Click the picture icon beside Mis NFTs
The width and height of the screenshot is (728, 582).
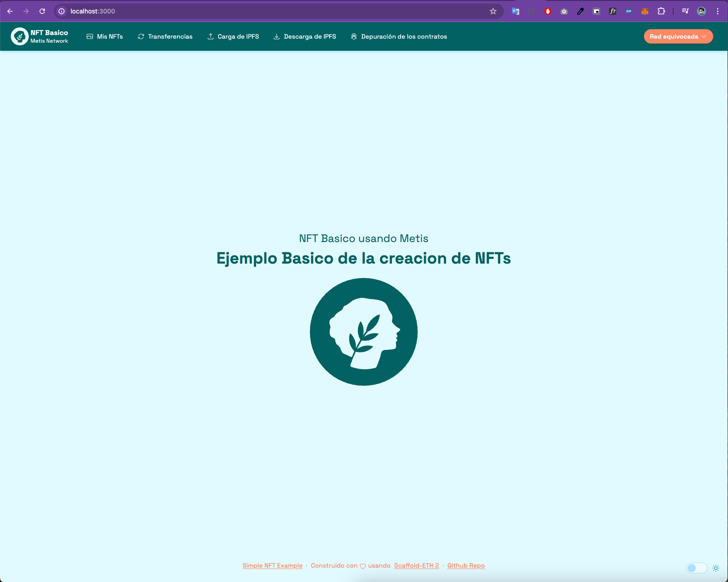[90, 36]
